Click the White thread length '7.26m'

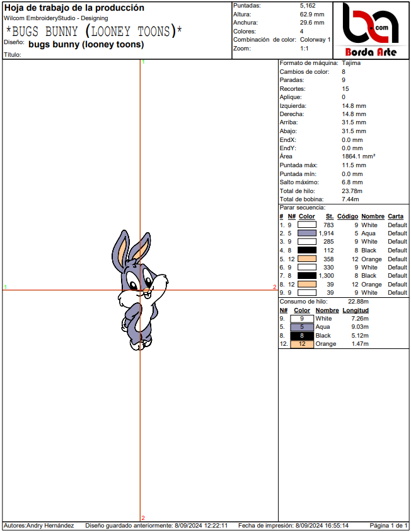[x=360, y=319]
